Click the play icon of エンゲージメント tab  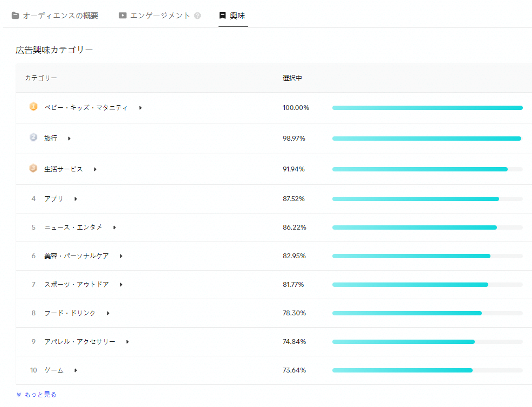point(123,16)
